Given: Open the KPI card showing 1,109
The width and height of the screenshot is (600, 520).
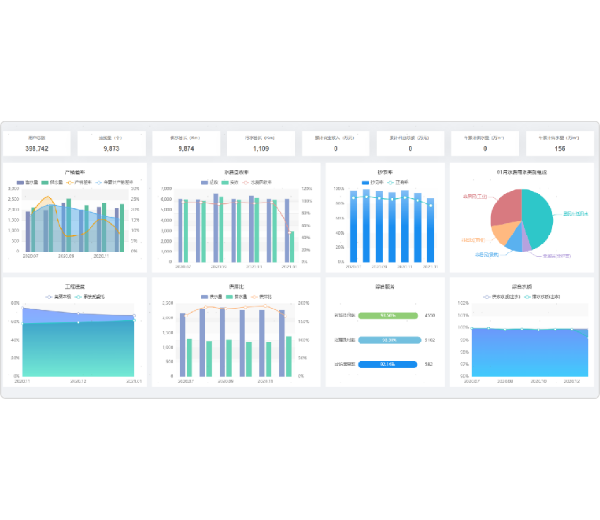Looking at the screenshot, I should click(x=260, y=143).
